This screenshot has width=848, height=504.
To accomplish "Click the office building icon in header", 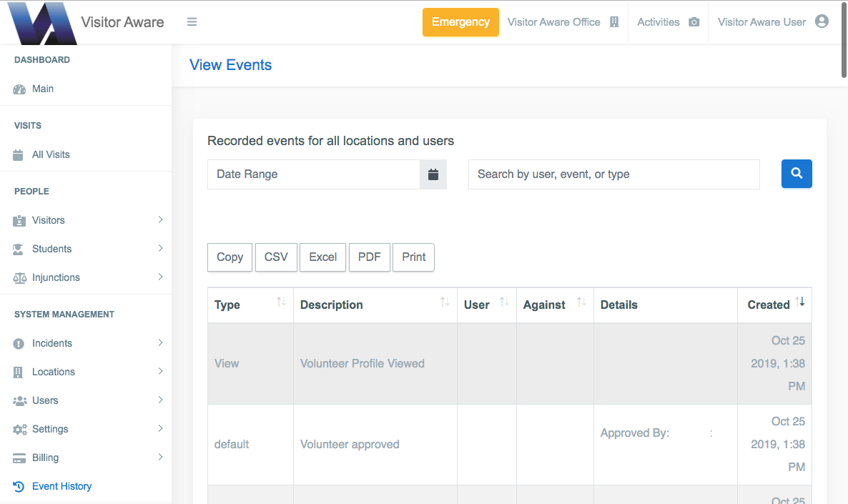I will click(x=613, y=22).
